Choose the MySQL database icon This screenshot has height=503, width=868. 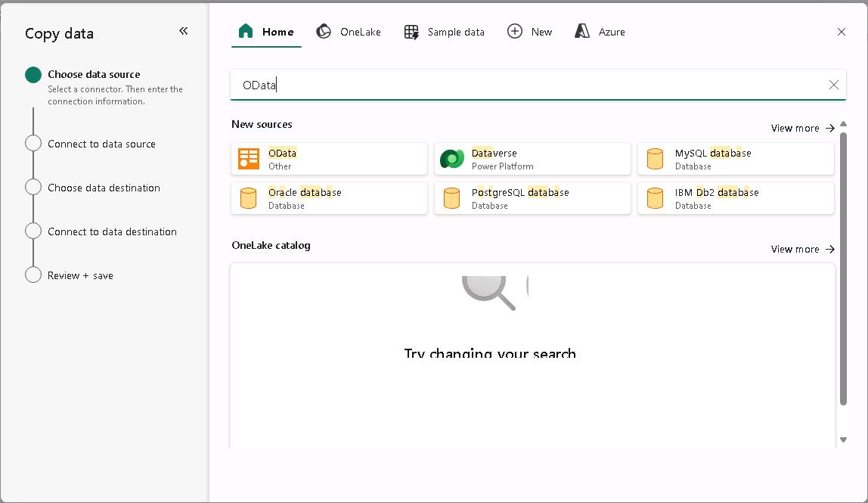656,159
